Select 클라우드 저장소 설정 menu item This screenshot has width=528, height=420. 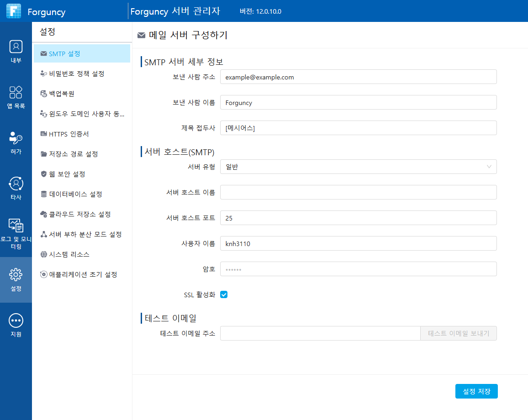[x=82, y=214]
